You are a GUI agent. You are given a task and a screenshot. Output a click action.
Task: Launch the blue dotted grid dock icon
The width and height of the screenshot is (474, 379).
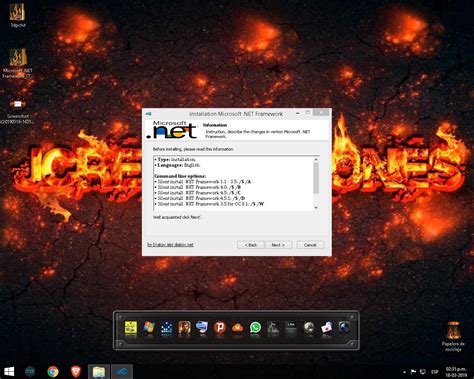click(166, 328)
